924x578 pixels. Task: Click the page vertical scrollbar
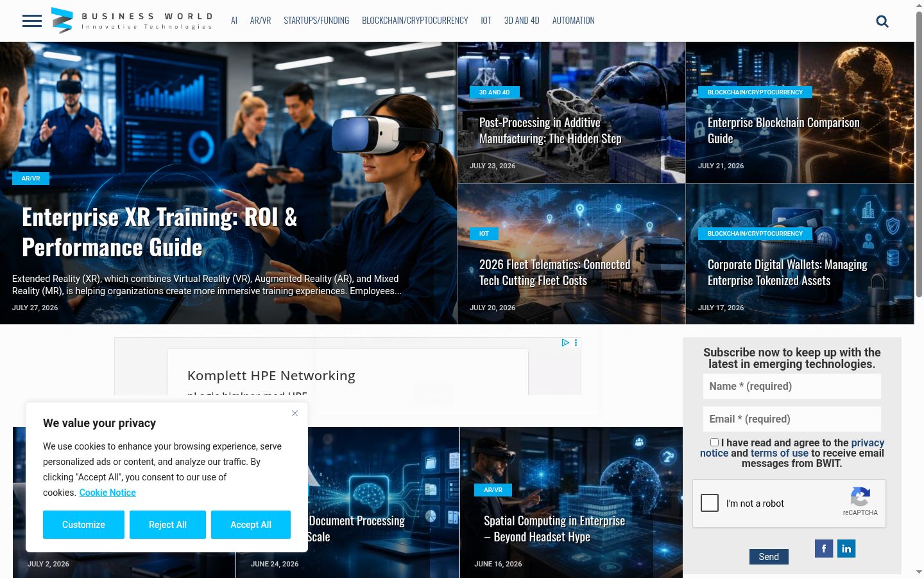919,154
